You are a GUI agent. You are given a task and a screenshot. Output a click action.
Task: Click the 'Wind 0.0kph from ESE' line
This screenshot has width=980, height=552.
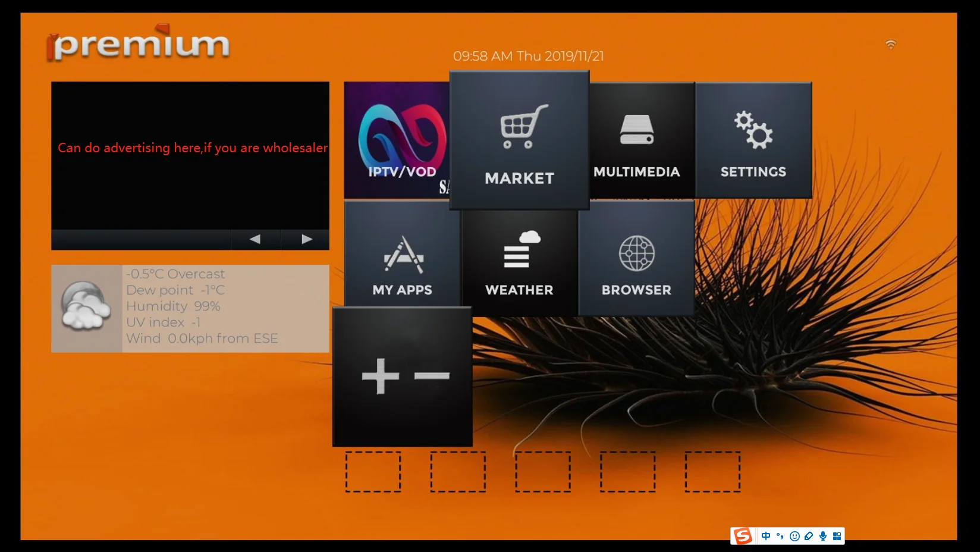tap(202, 338)
